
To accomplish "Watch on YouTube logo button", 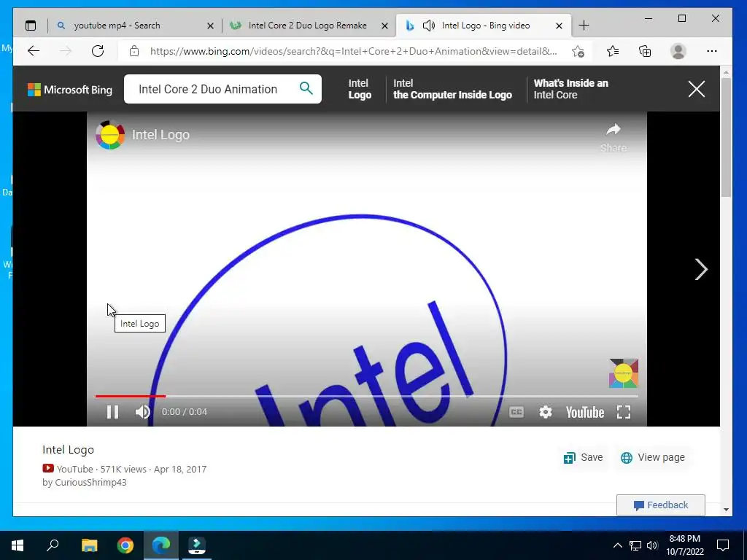I will [585, 412].
